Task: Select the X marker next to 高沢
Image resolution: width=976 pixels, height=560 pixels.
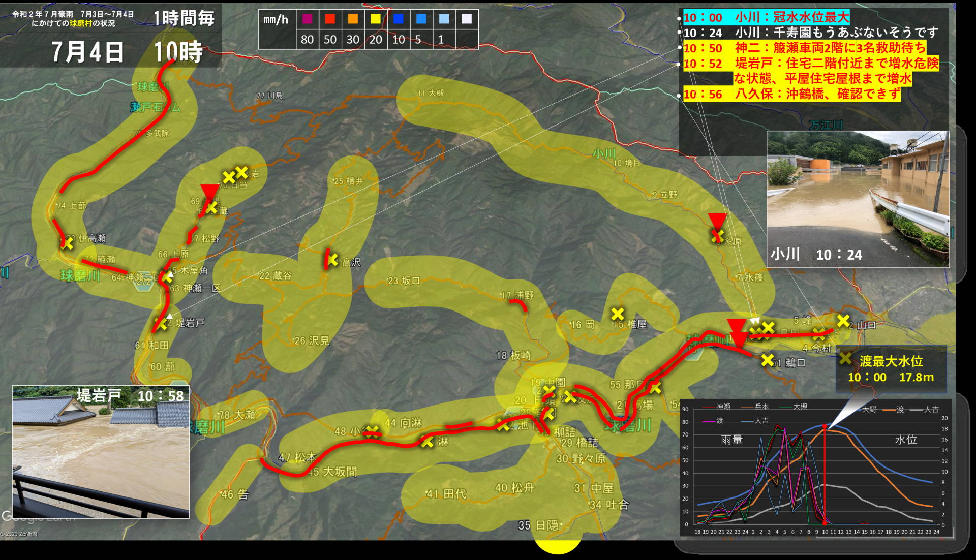Action: 332,260
